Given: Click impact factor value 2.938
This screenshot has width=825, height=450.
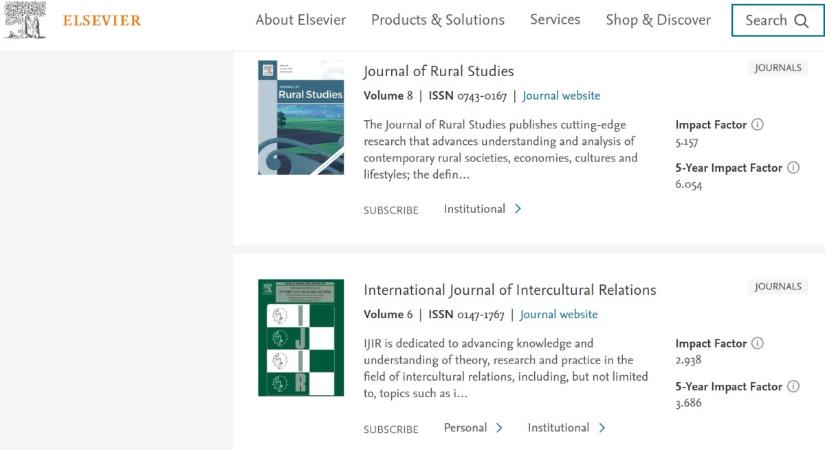Looking at the screenshot, I should click(x=688, y=361).
